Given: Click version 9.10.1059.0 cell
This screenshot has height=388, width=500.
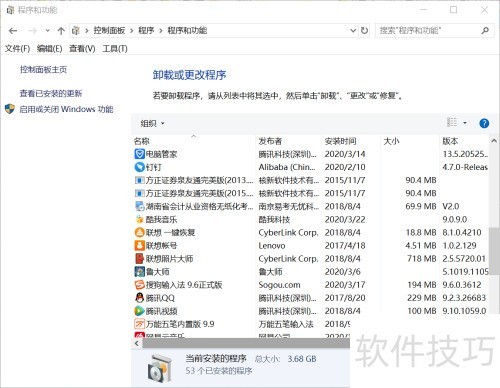Looking at the screenshot, I should (x=464, y=311).
